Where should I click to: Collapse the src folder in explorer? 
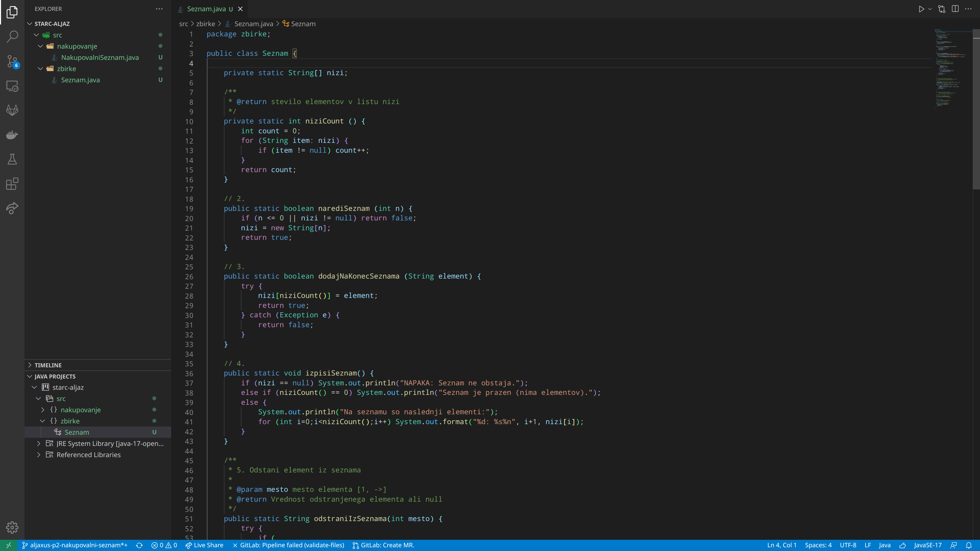pyautogui.click(x=98, y=35)
